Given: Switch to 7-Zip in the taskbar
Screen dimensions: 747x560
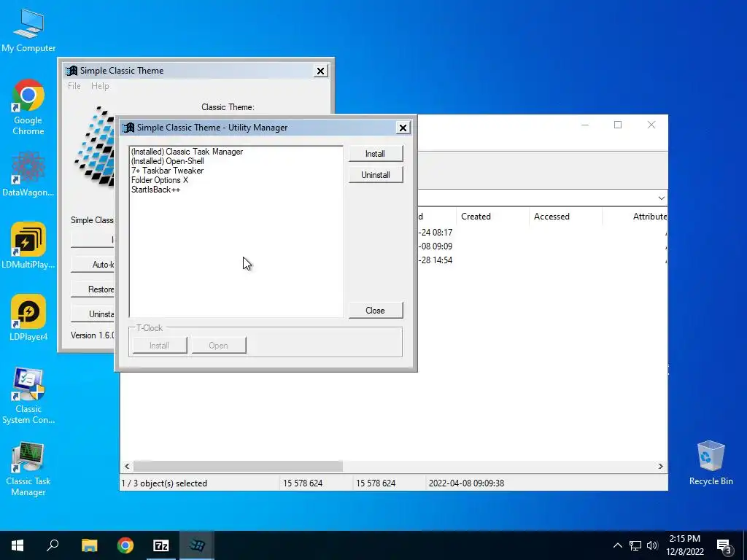Looking at the screenshot, I should pos(161,545).
